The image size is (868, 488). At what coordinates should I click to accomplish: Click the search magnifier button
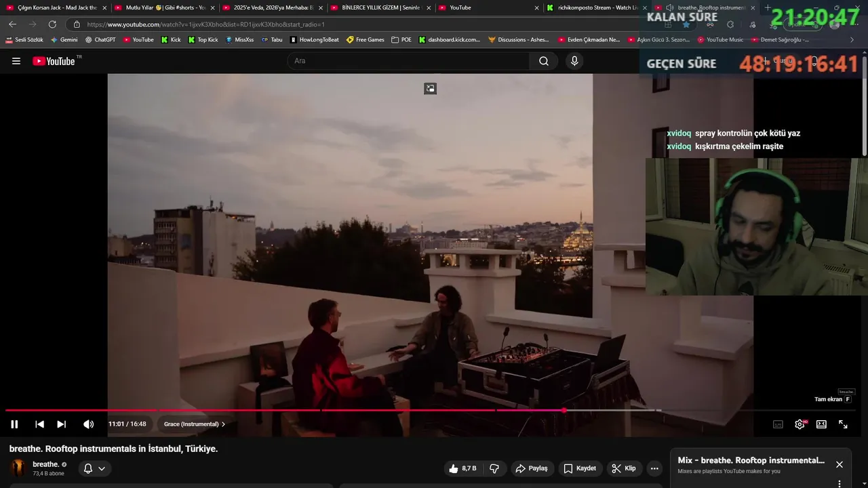544,61
